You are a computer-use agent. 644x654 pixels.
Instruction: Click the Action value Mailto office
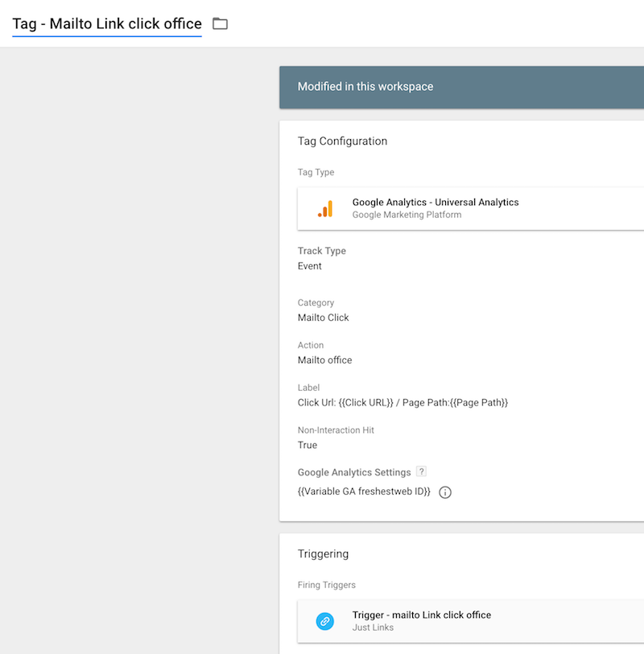tap(324, 360)
